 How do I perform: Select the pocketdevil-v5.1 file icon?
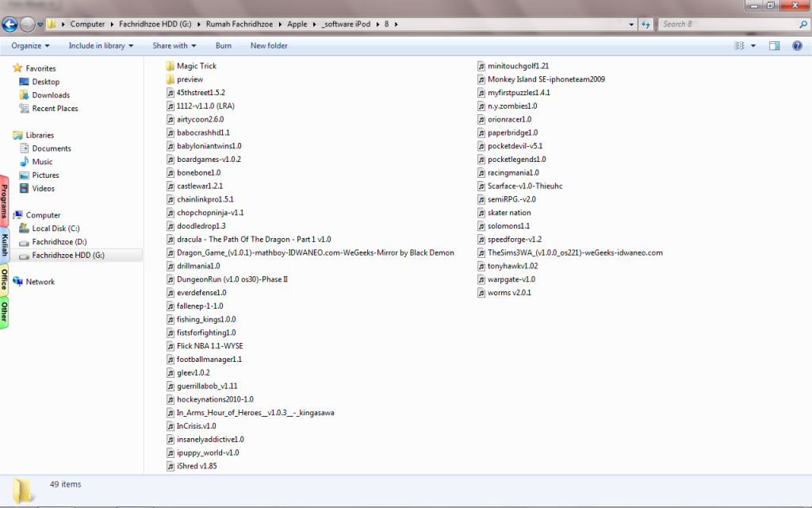coord(481,146)
